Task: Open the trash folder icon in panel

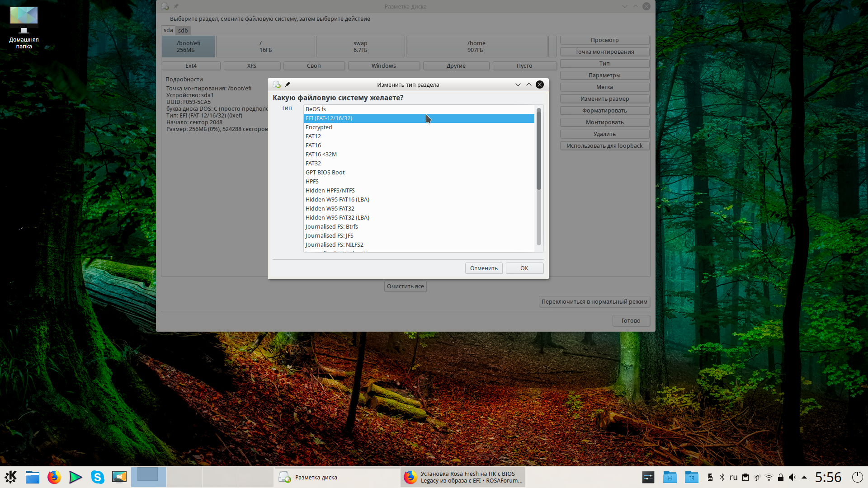Action: 691,477
